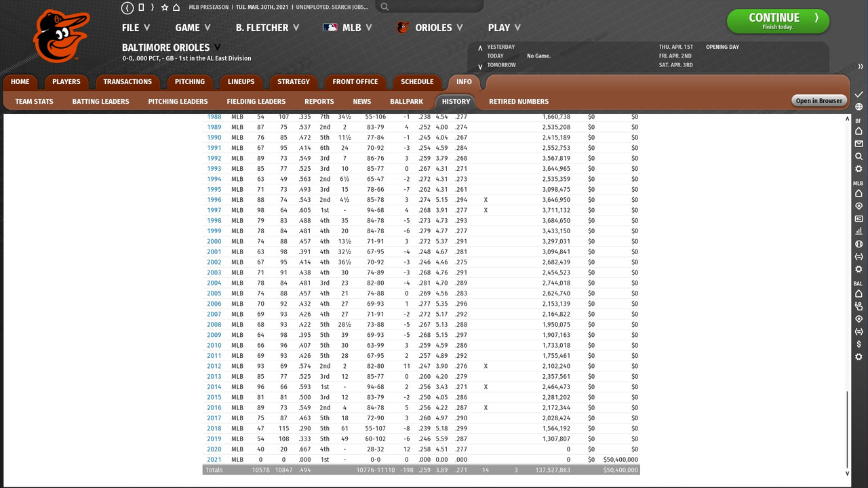Click the MLB baseball icon in sidebar
Viewport: 868px width, 488px height.
[x=859, y=244]
